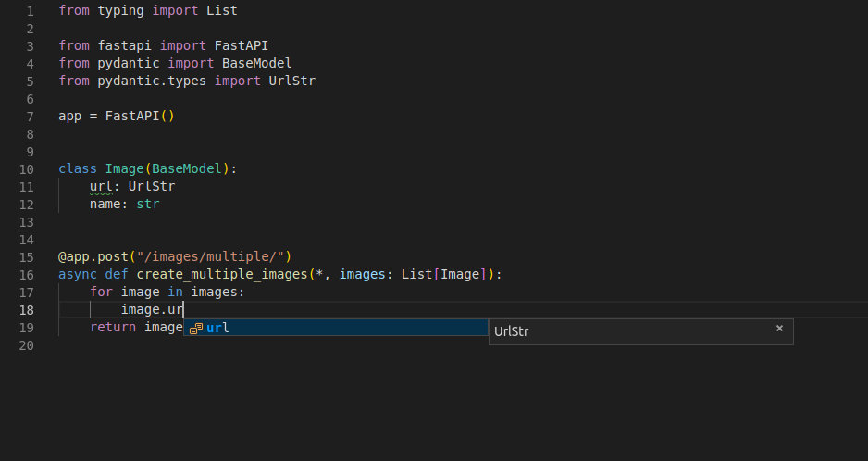The image size is (868, 461).
Task: Click the Image class name definition
Action: pyautogui.click(x=124, y=169)
